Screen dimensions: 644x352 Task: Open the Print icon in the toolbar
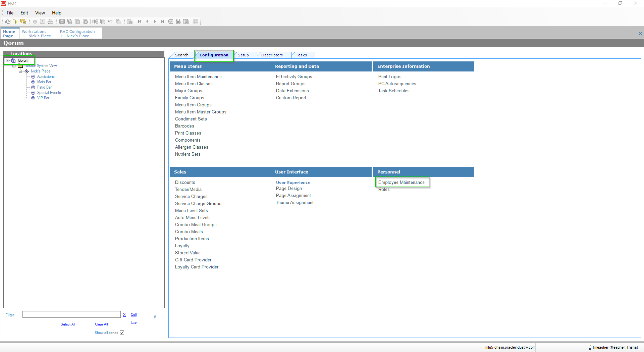50,21
